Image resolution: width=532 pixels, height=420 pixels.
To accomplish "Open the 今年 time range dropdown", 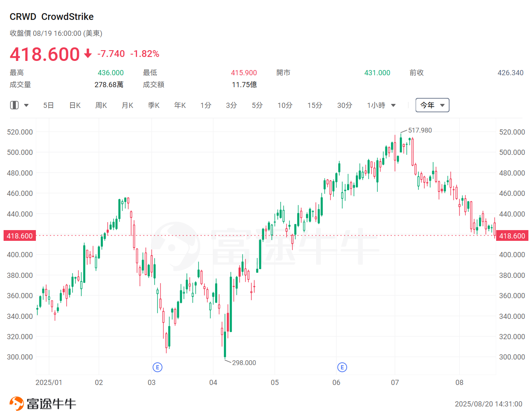I will click(x=432, y=105).
